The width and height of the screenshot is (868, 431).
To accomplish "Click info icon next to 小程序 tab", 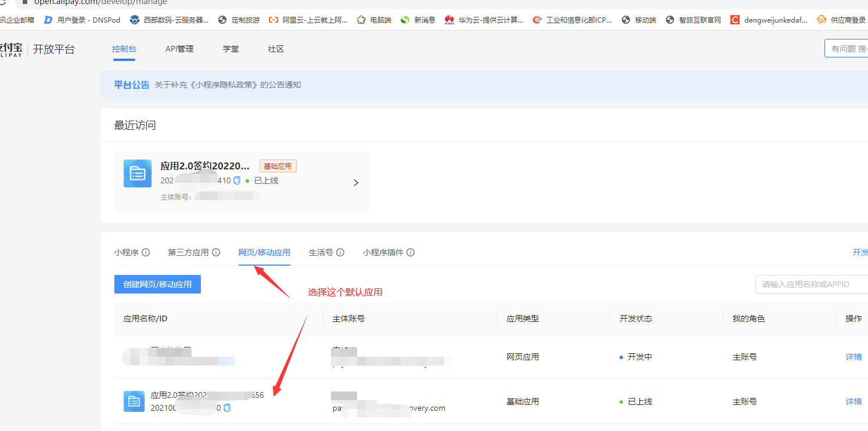I will click(146, 252).
